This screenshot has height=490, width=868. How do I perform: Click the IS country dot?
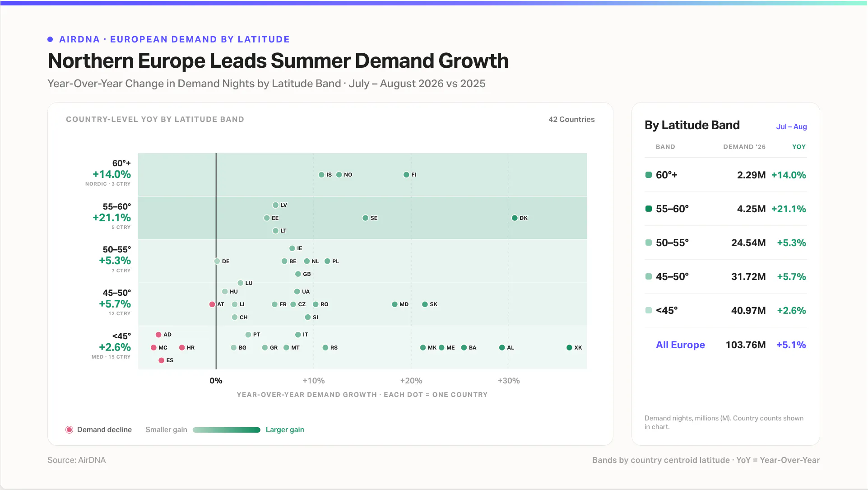point(321,174)
